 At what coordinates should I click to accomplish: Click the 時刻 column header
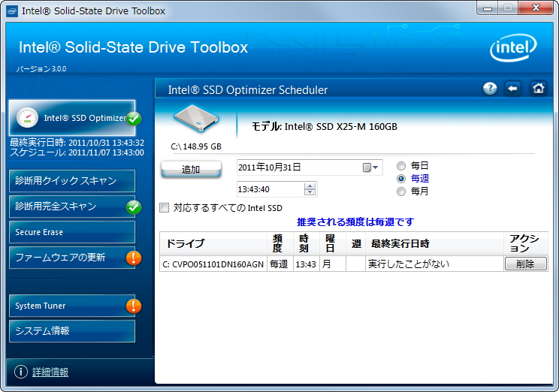coord(307,243)
